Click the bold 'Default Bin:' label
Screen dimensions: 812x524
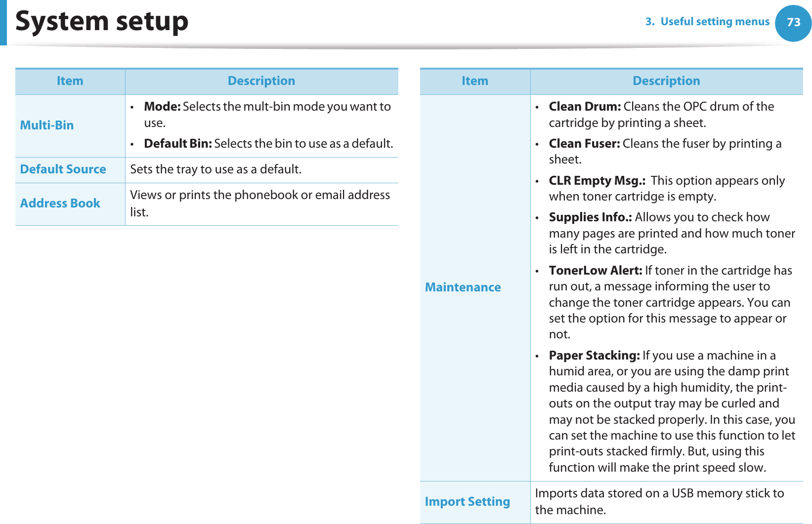tap(178, 144)
